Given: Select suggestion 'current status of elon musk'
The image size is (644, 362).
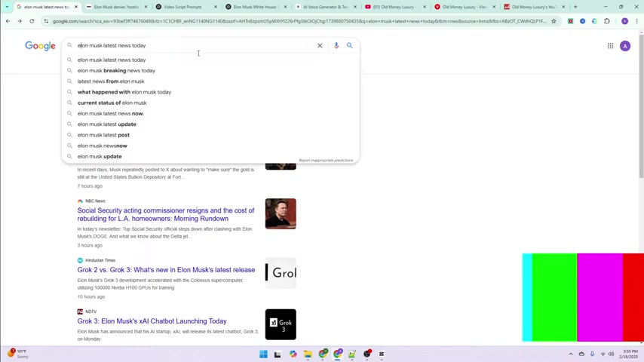Looking at the screenshot, I should [x=210, y=103].
